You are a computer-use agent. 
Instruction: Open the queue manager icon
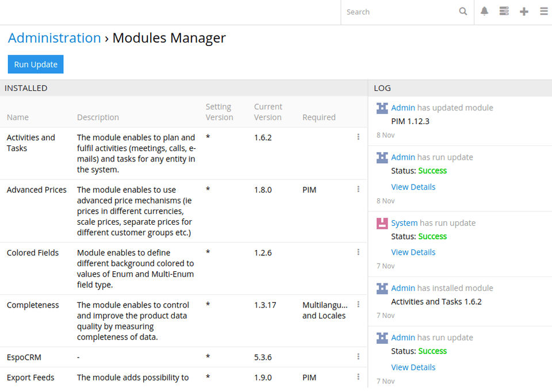click(x=504, y=11)
